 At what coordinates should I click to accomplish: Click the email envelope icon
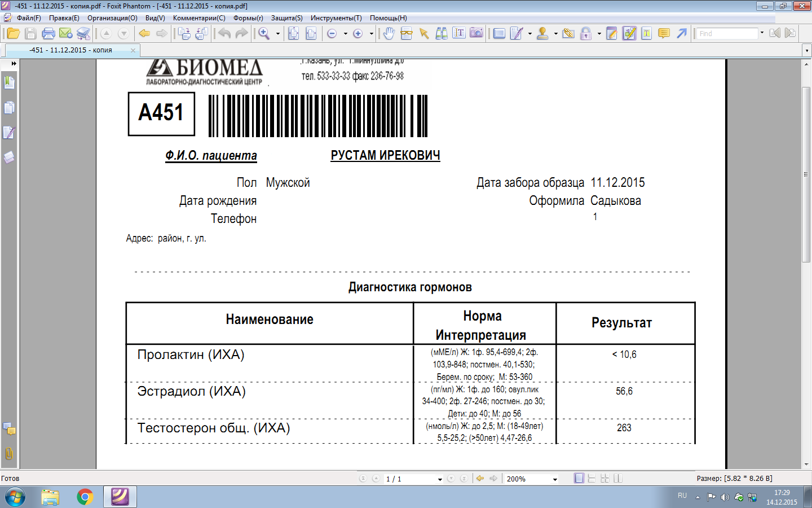[65, 34]
